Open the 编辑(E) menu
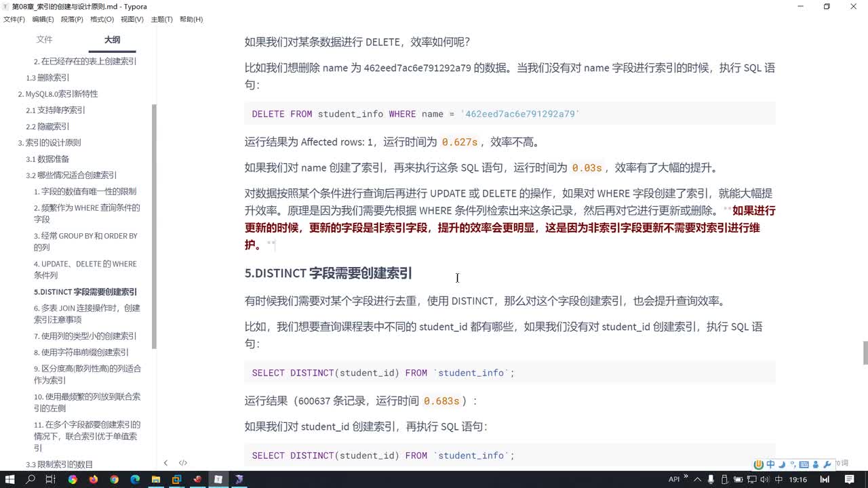 pos(43,19)
